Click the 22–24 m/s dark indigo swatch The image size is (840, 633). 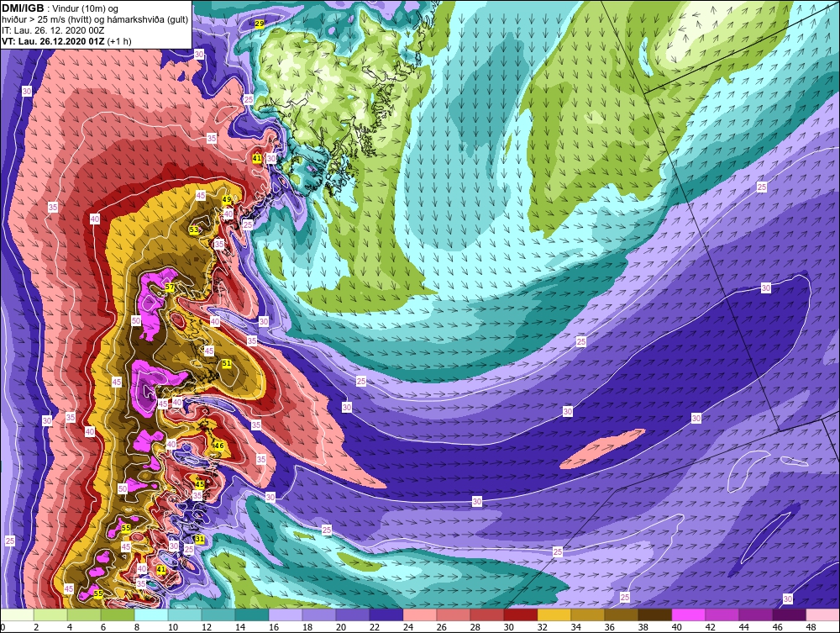386,615
